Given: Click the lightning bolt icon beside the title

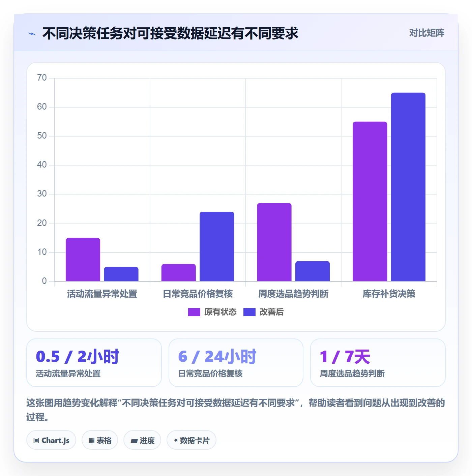Looking at the screenshot, I should tap(32, 34).
